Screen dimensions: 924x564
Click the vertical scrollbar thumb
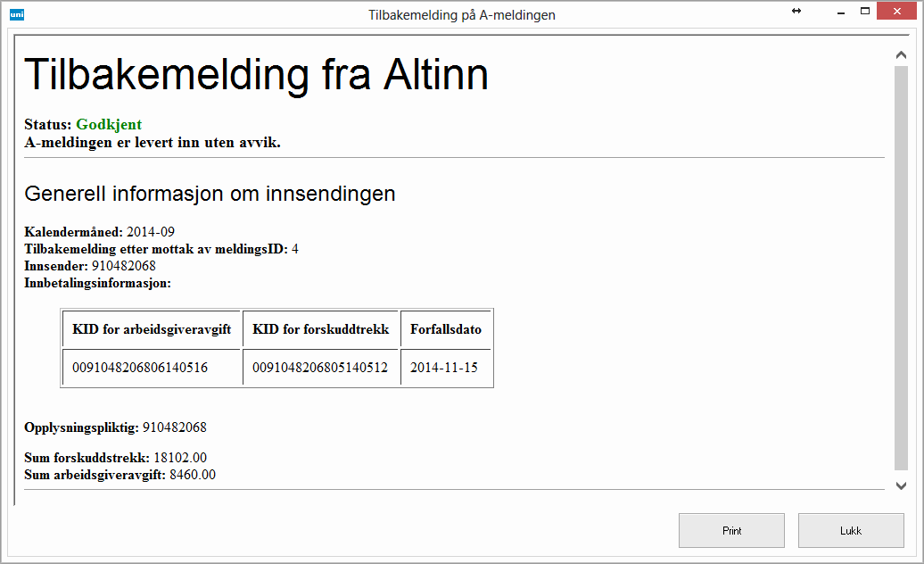coord(901,268)
